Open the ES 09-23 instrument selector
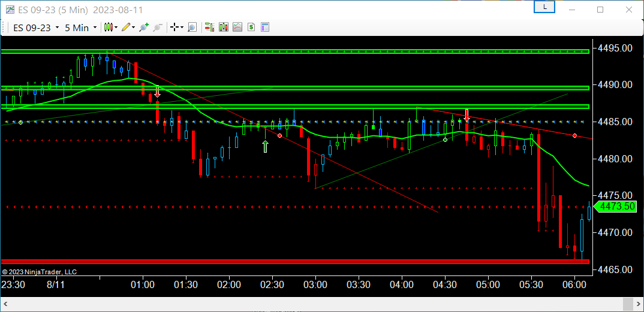644x312 pixels. click(x=36, y=28)
